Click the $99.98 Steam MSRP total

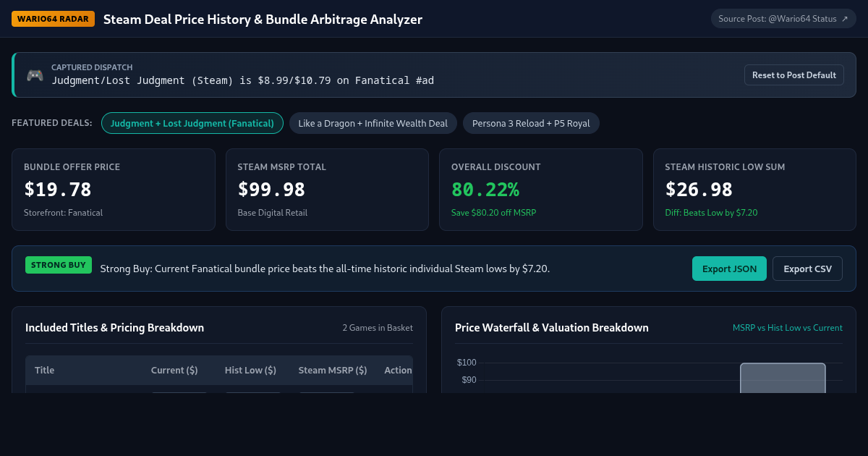click(271, 190)
